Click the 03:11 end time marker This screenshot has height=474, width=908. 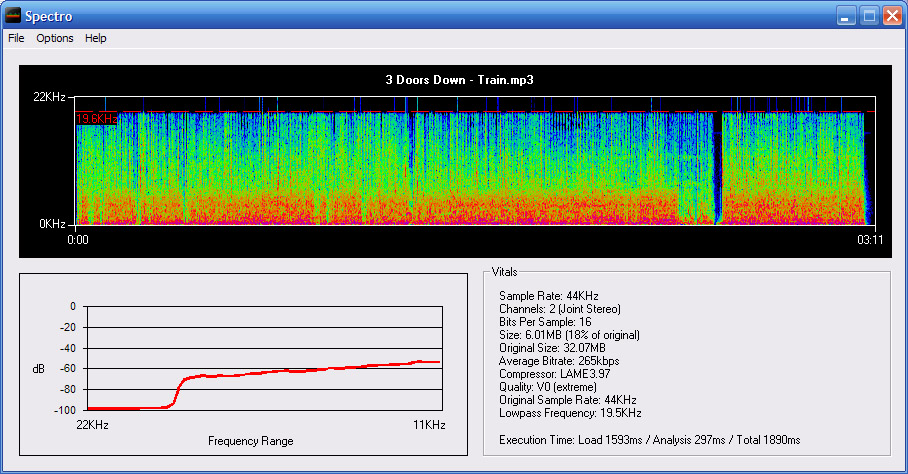pyautogui.click(x=872, y=240)
